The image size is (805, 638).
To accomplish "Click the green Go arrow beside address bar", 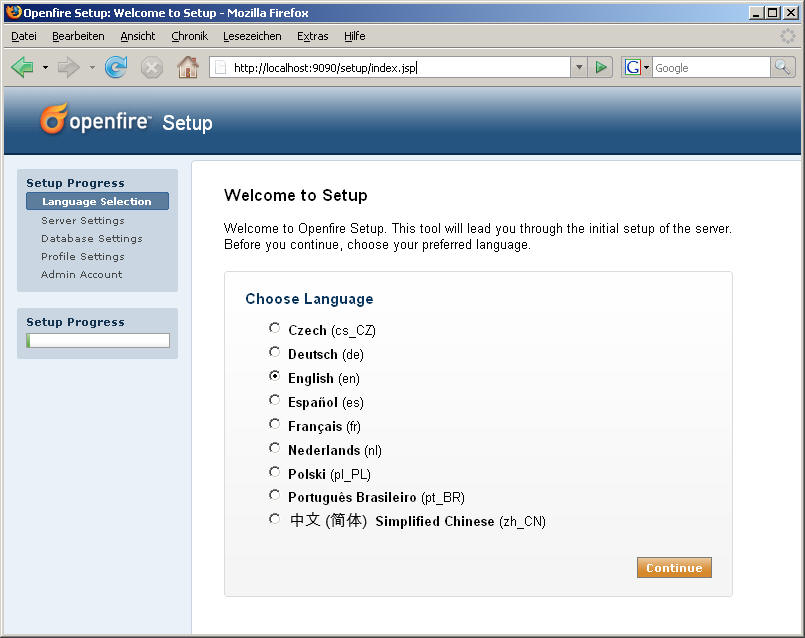I will click(x=600, y=68).
